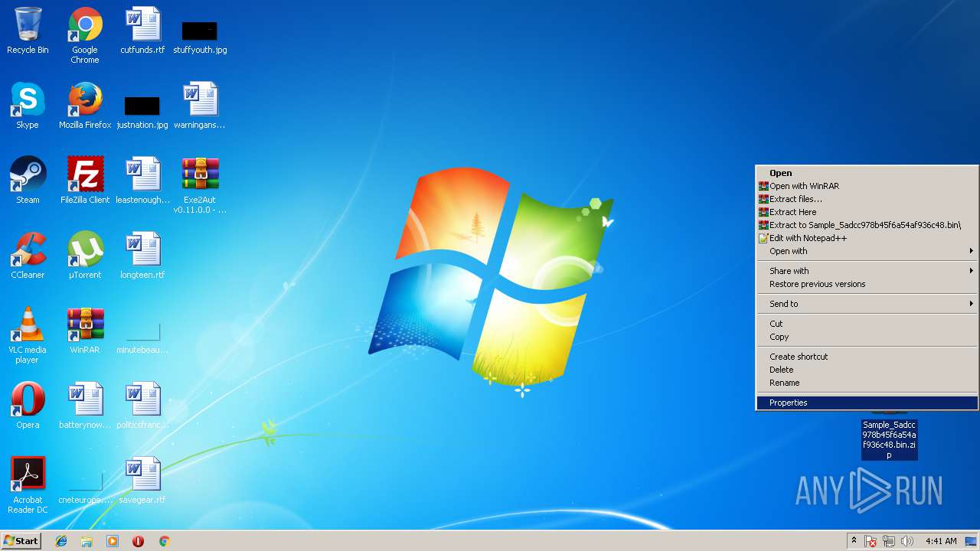Open the 4:41 AM taskbar clock
Viewport: 980px width, 551px height.
coord(941,541)
